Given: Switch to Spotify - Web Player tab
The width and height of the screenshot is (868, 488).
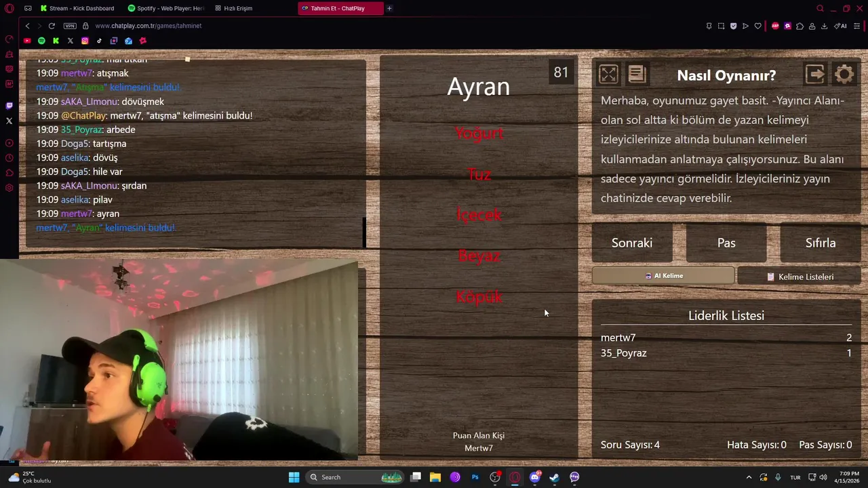Looking at the screenshot, I should tap(166, 8).
